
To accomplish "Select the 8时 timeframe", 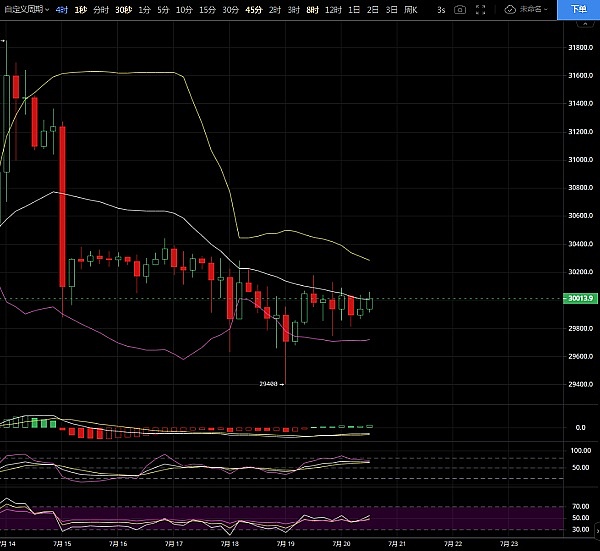I will tap(313, 9).
